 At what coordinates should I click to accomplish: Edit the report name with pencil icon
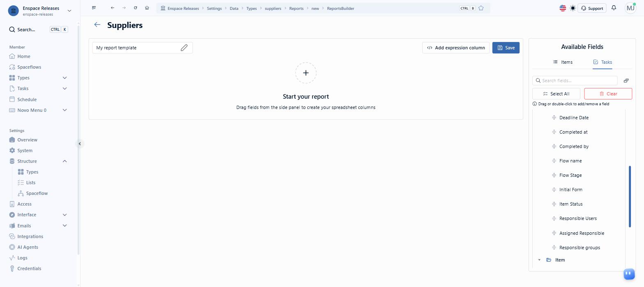coord(184,48)
